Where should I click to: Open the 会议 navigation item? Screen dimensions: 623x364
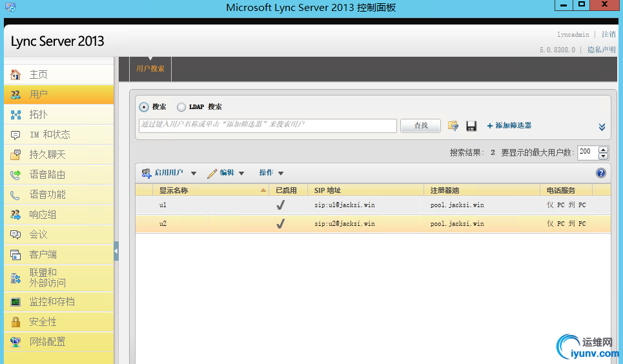pos(59,235)
